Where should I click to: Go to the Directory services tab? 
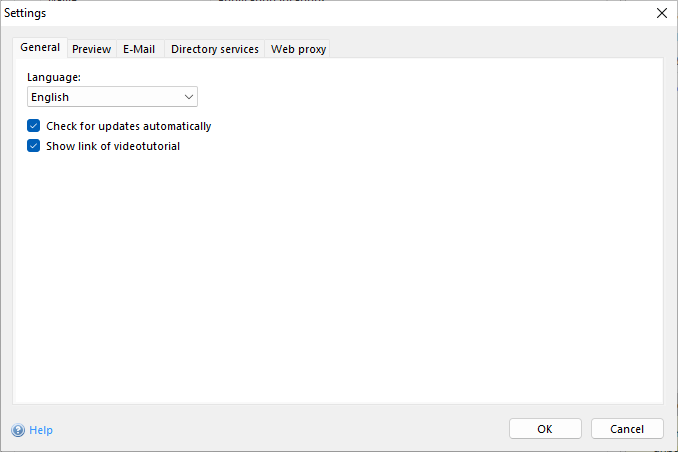point(214,49)
